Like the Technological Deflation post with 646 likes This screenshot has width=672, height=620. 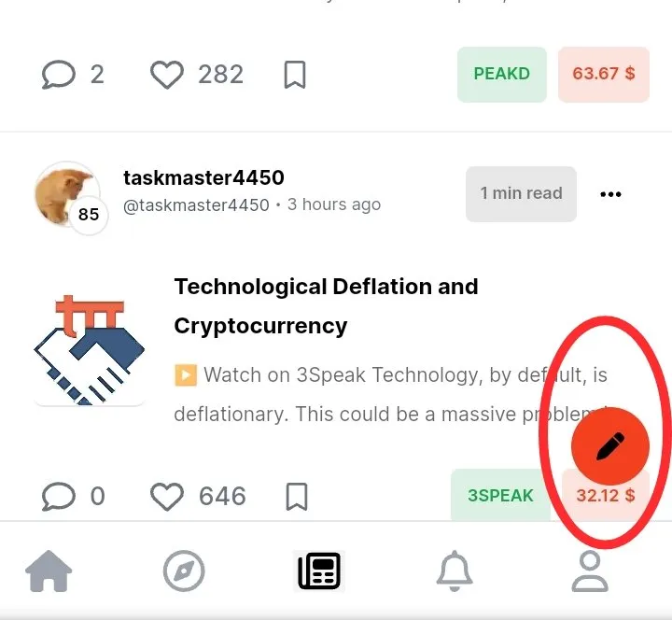tap(167, 497)
